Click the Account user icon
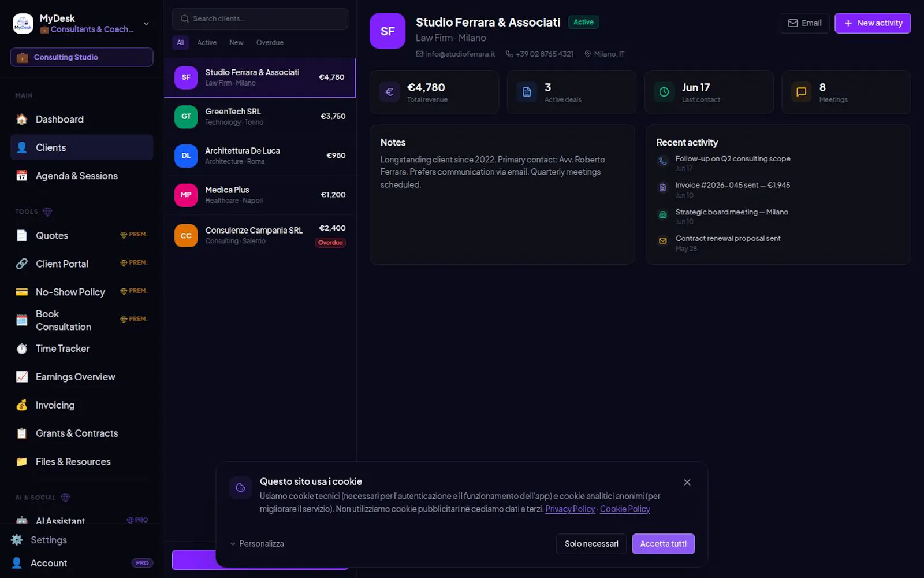The image size is (924, 578). [x=17, y=563]
